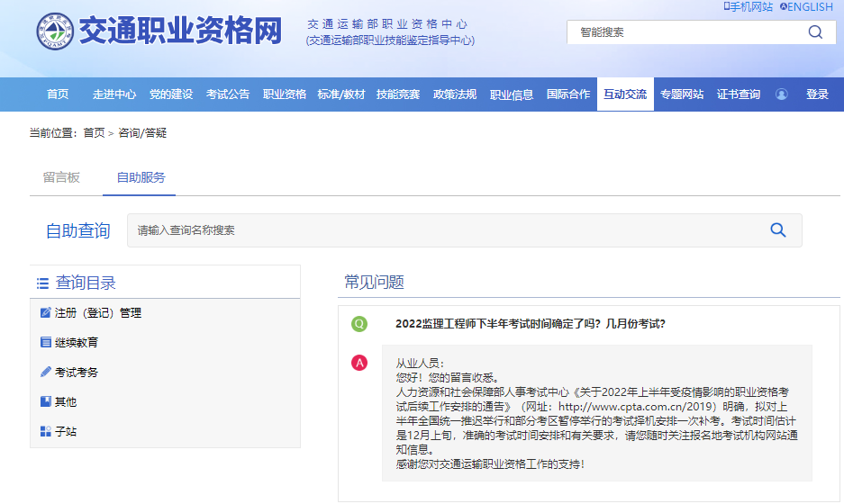Select 证书查询 in the navigation bar
Image resolution: width=844 pixels, height=504 pixels.
(738, 94)
